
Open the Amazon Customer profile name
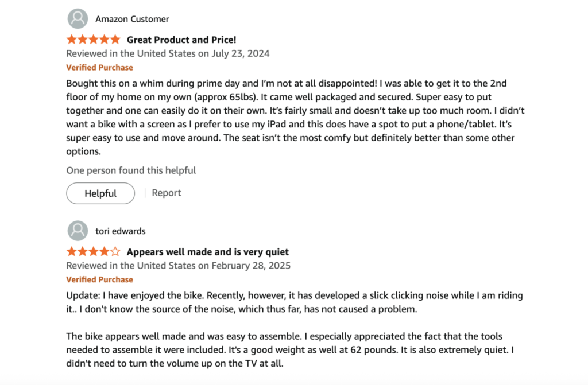[132, 19]
